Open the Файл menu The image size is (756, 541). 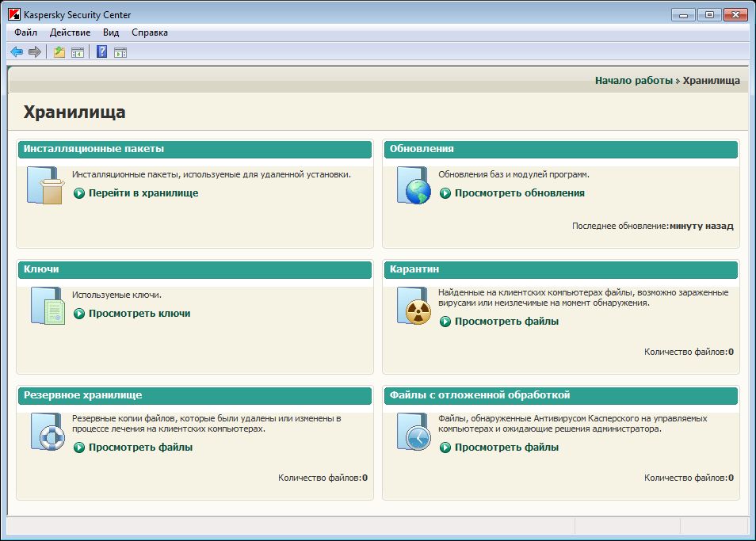click(25, 32)
